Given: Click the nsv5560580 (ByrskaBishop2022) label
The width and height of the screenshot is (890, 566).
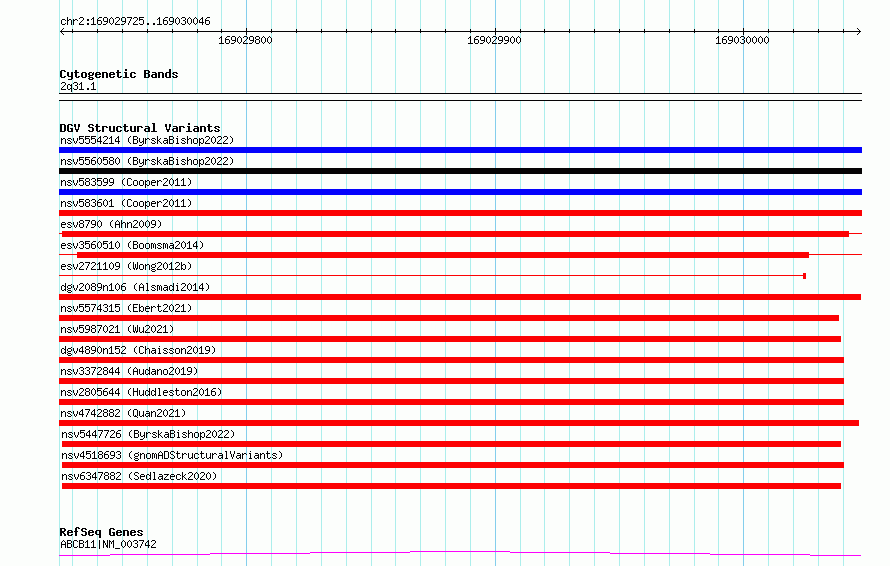Looking at the screenshot, I should [x=147, y=161].
